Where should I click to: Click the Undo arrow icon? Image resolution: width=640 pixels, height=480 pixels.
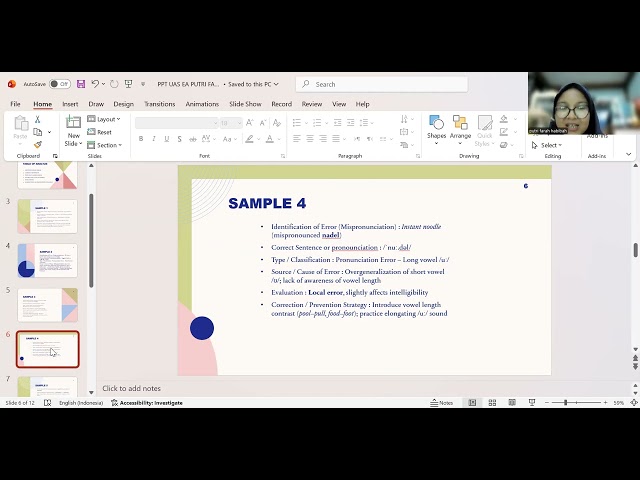click(x=95, y=84)
